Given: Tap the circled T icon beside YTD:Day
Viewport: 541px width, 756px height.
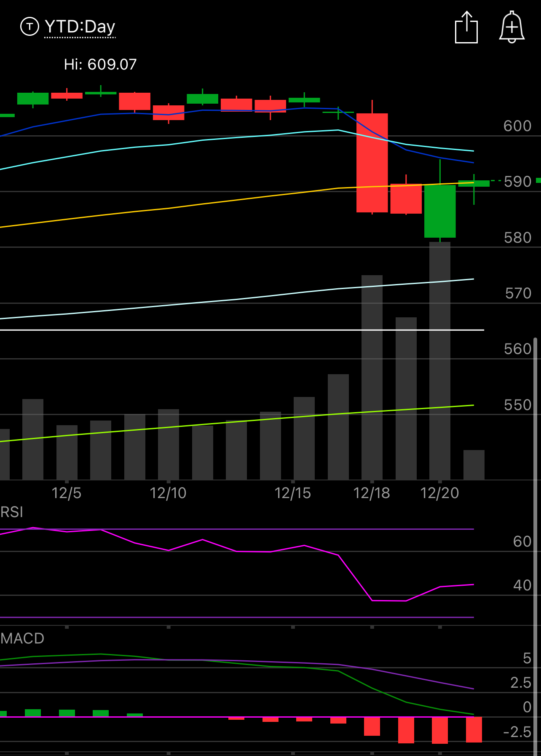Looking at the screenshot, I should (29, 27).
